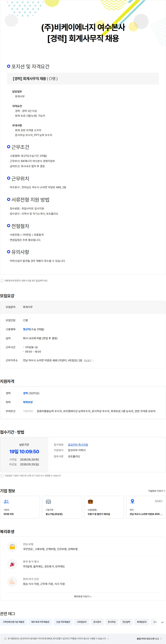Viewport: 166px width, 644px height.
Task: Click the 잡코리아 즉시지원 apply link
Action: tap(78, 444)
